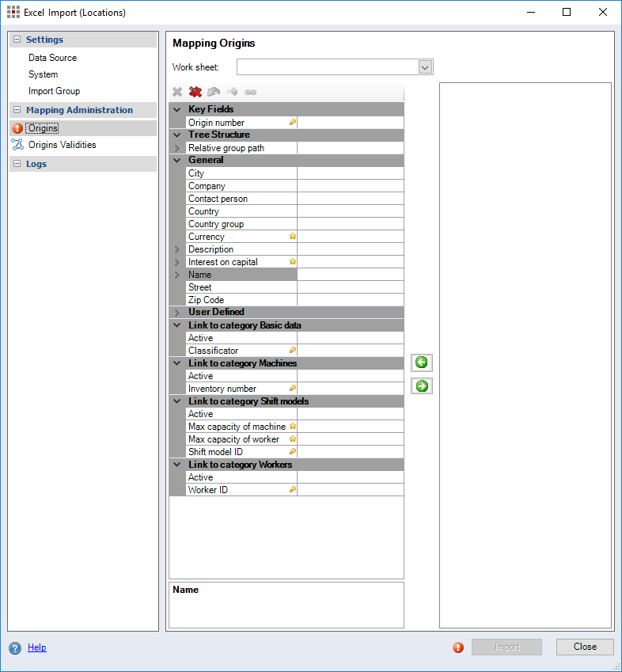Select Origins Validities in sidebar
Viewport: 622px width, 672px height.
pyautogui.click(x=62, y=145)
